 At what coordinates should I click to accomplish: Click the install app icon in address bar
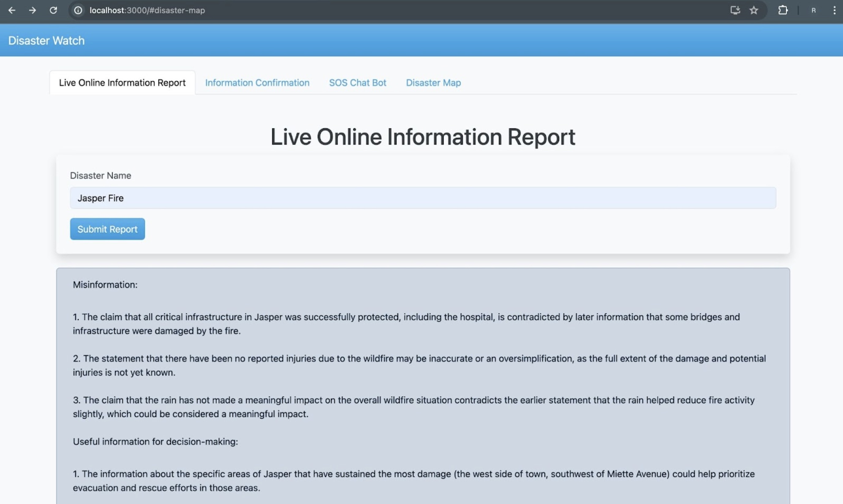tap(735, 10)
